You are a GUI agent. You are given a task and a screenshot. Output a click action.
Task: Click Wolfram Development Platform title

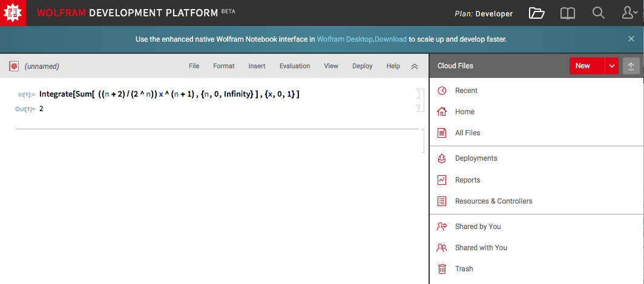tap(127, 13)
